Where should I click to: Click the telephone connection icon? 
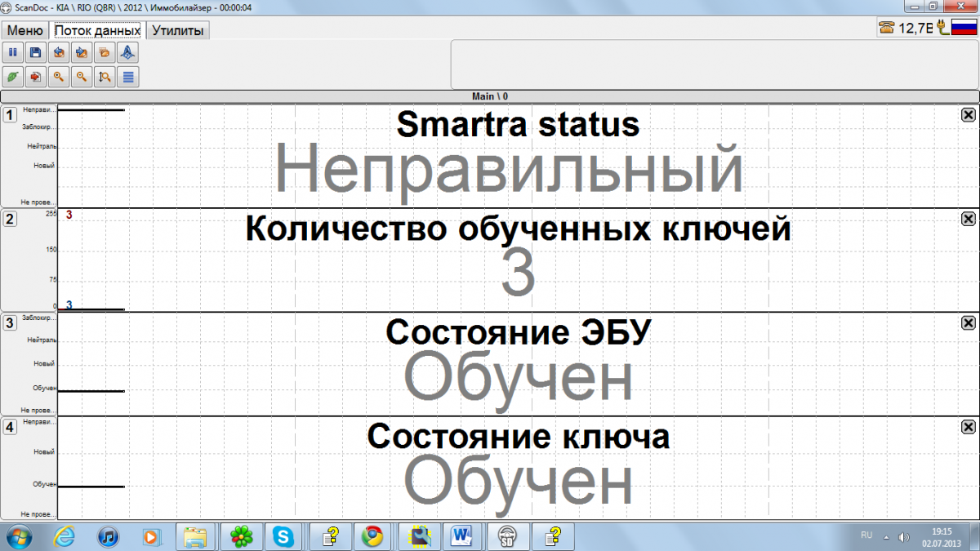point(887,27)
